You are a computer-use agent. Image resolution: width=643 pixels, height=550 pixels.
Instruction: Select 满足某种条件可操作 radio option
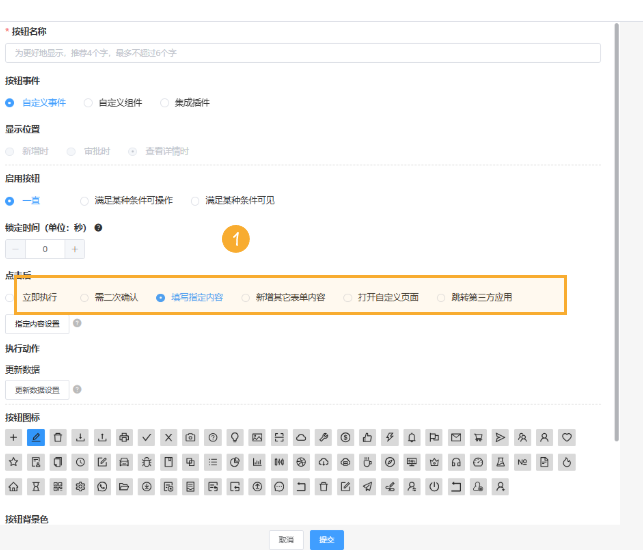127,201
